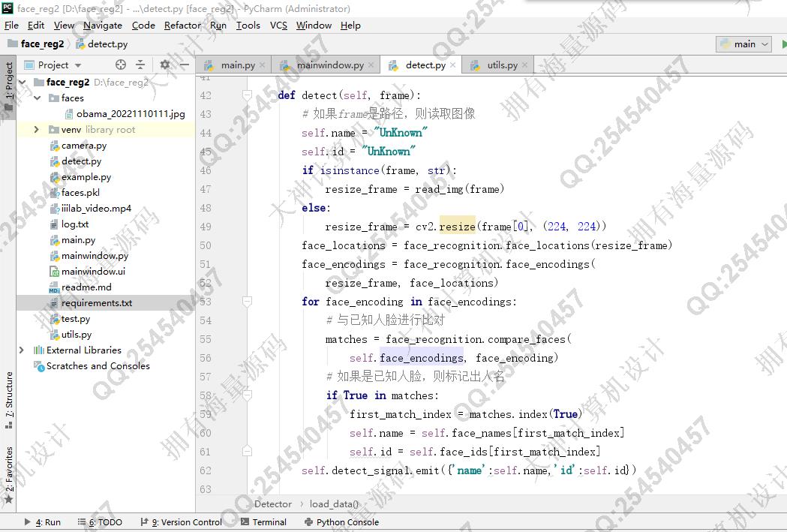Click the locate/scroll-from-source target icon

[x=121, y=65]
